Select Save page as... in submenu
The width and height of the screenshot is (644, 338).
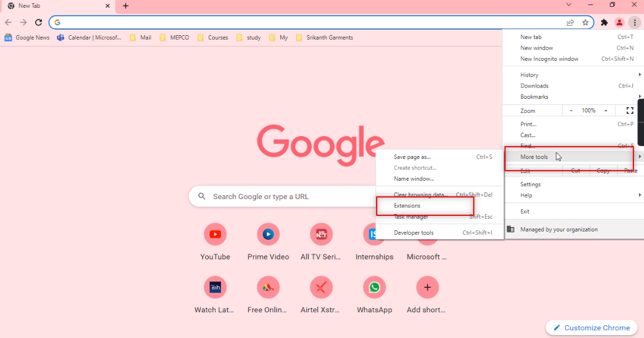440,157
